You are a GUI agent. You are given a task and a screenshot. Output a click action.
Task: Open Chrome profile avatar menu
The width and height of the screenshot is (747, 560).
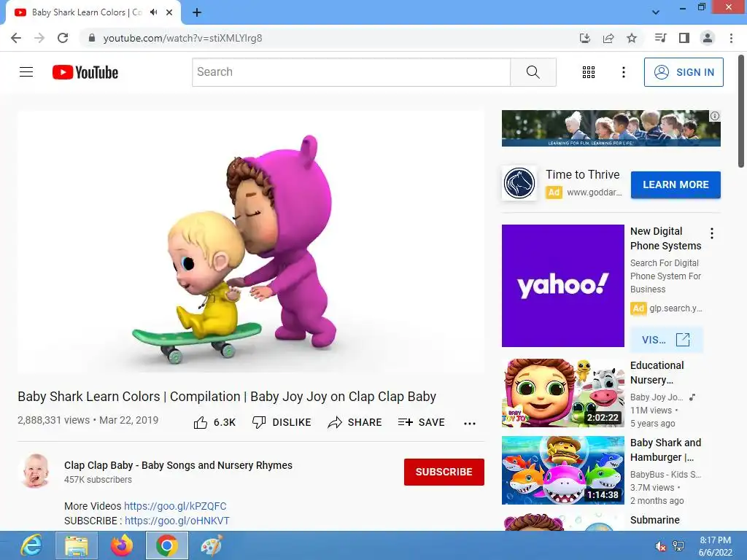[708, 38]
